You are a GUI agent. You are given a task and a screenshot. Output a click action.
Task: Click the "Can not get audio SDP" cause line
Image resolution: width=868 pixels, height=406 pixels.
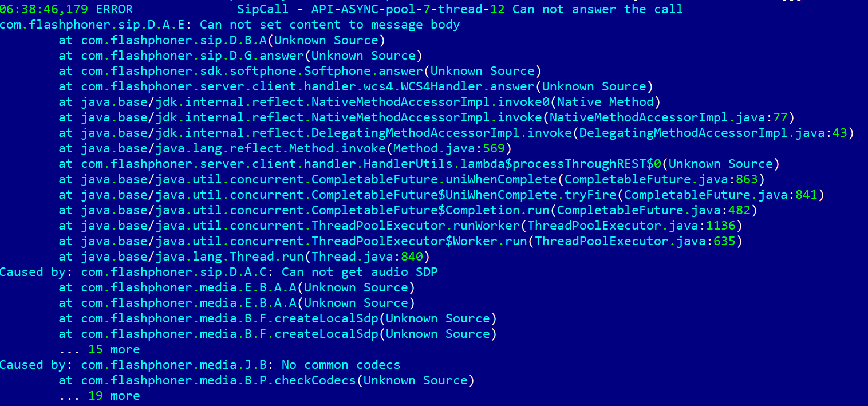pos(359,272)
